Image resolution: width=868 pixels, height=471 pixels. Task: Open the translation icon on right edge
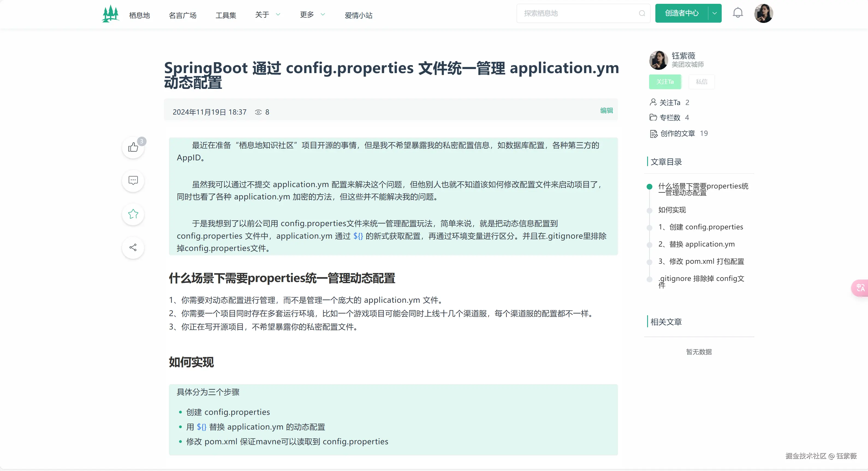pos(860,288)
